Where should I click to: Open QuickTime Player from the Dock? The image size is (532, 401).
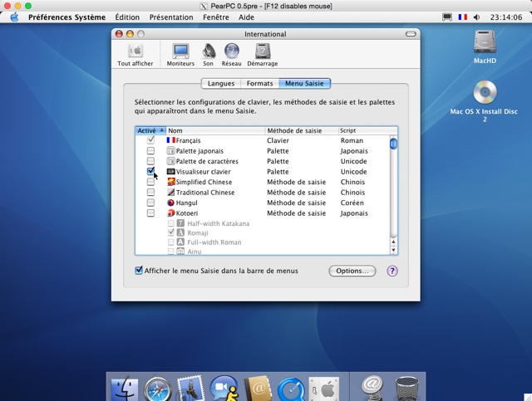[x=291, y=389]
